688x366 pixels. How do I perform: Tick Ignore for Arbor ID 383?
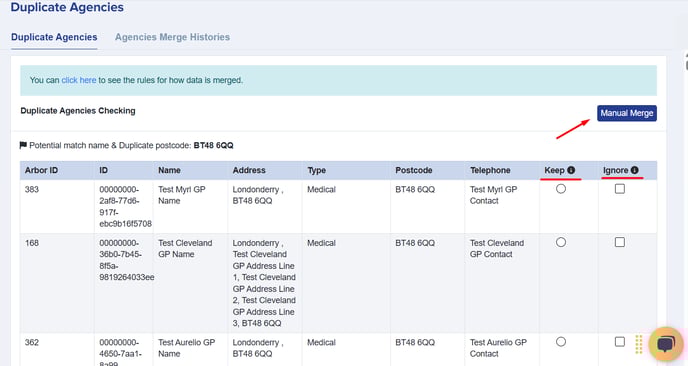pyautogui.click(x=620, y=189)
